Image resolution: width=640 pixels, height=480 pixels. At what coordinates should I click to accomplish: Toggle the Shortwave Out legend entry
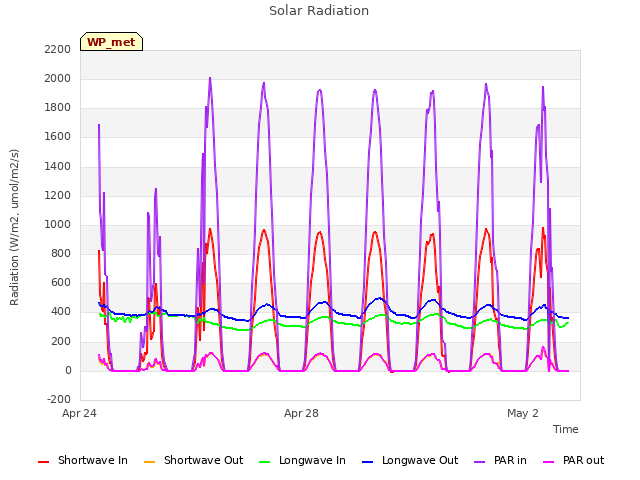(193, 460)
